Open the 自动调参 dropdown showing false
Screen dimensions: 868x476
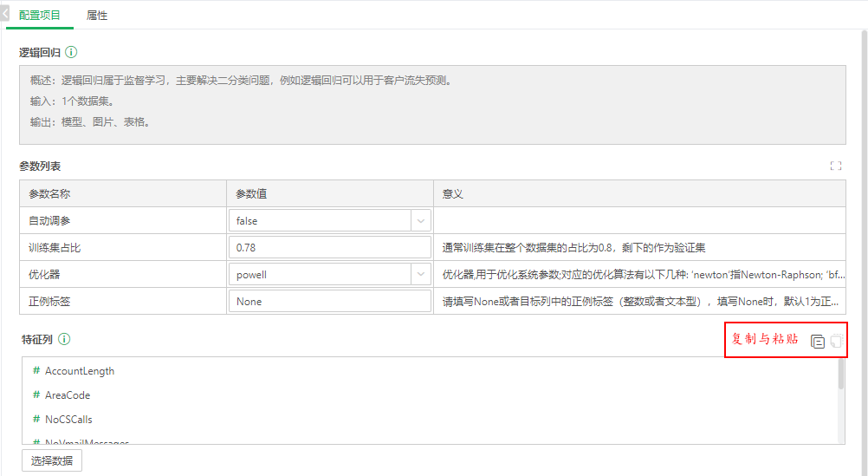329,221
